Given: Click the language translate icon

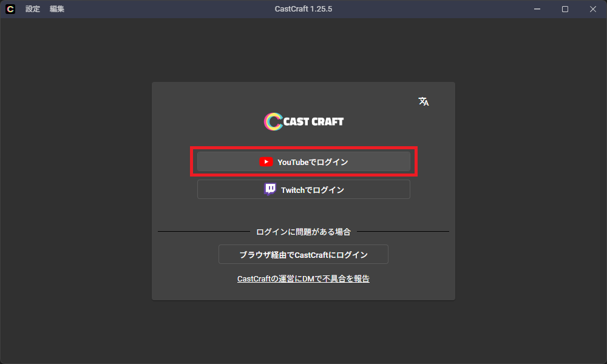Looking at the screenshot, I should point(424,101).
